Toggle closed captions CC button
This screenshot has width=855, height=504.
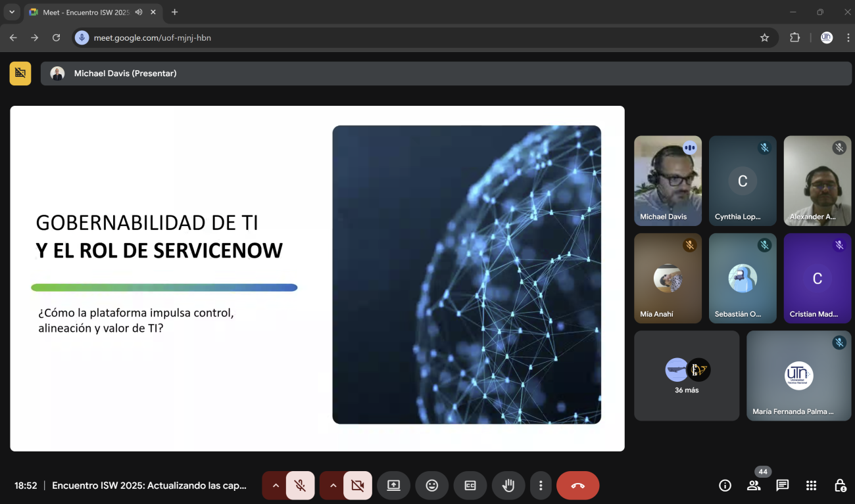click(470, 486)
